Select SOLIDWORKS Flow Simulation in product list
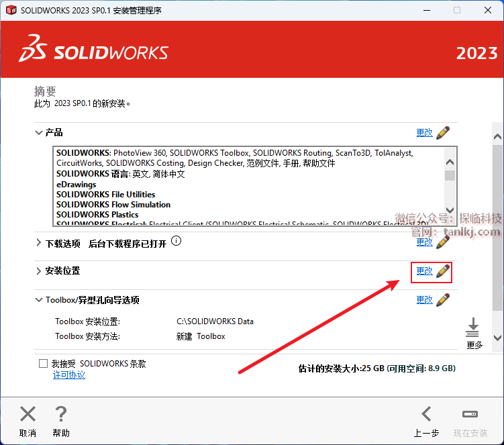Viewport: 504px width, 445px height. coord(113,205)
